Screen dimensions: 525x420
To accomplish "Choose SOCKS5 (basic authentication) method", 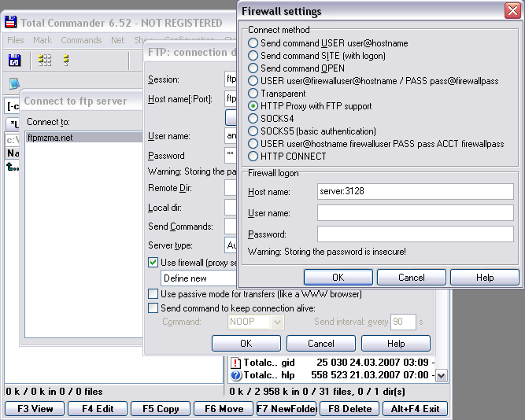I will [253, 131].
